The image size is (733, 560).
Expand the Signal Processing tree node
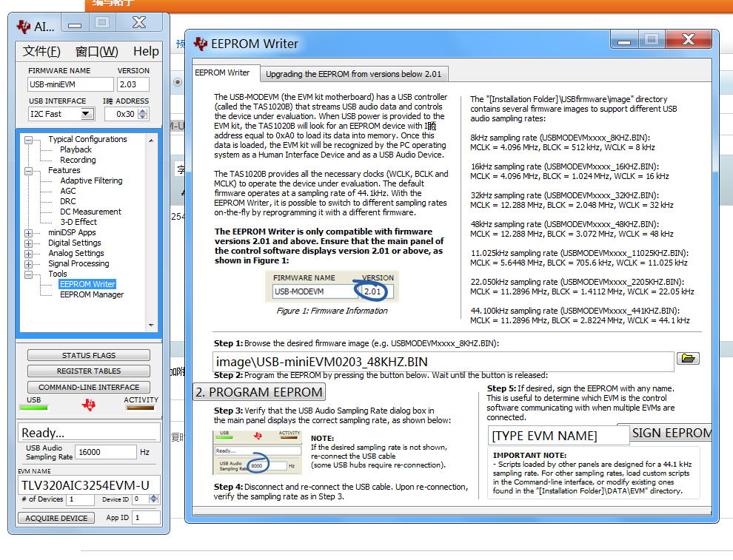pyautogui.click(x=29, y=264)
